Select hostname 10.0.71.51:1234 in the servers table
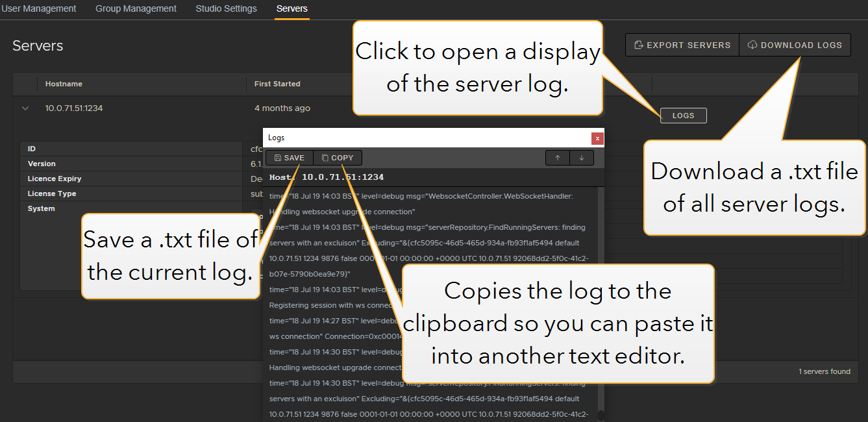868x422 pixels. click(x=74, y=108)
